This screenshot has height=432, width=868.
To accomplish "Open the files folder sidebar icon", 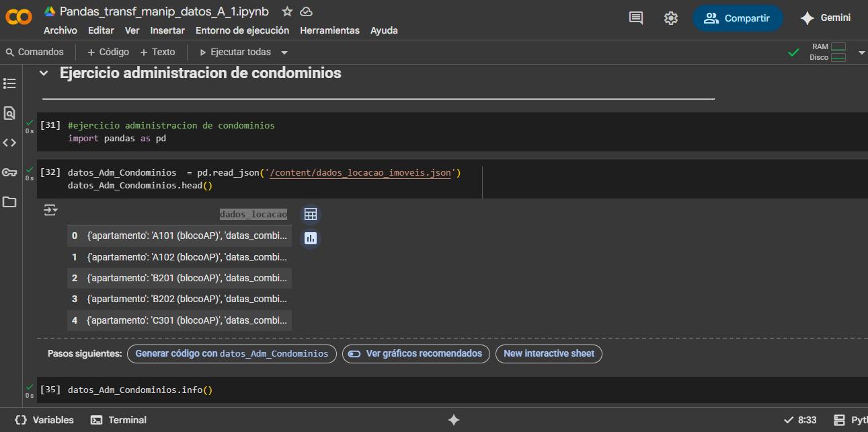I will tap(9, 202).
